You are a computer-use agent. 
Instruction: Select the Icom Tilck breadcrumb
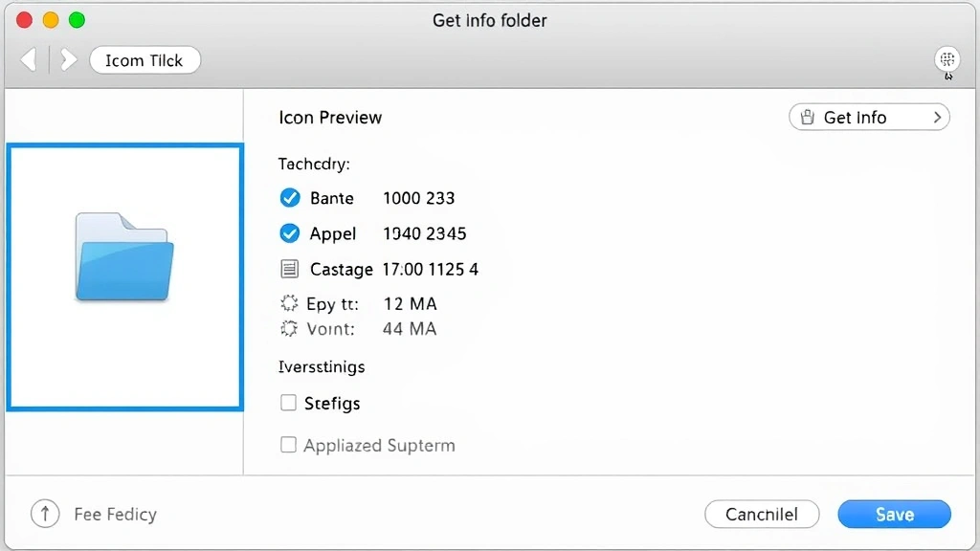[x=145, y=59]
